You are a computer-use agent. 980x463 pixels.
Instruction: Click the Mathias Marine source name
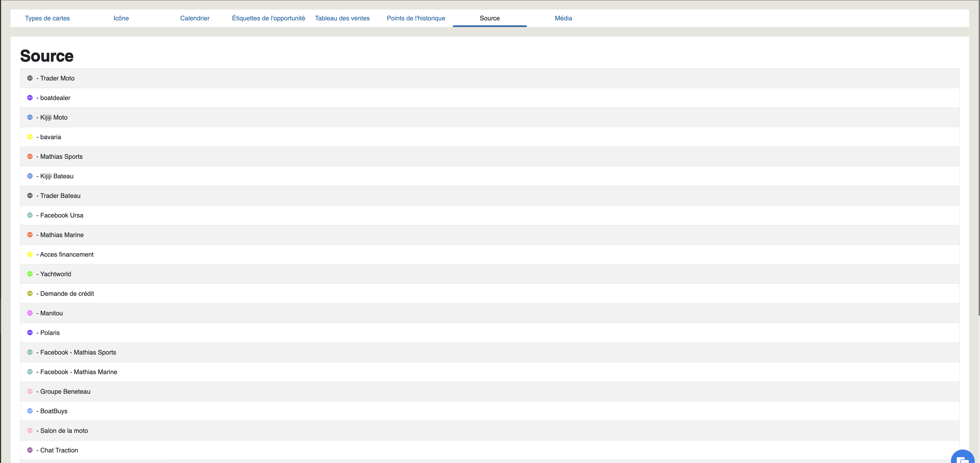(x=62, y=235)
